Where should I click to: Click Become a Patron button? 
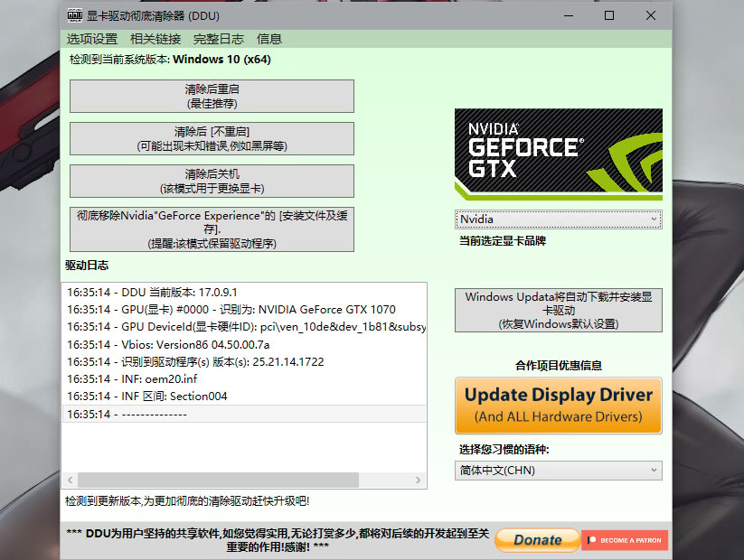[625, 540]
